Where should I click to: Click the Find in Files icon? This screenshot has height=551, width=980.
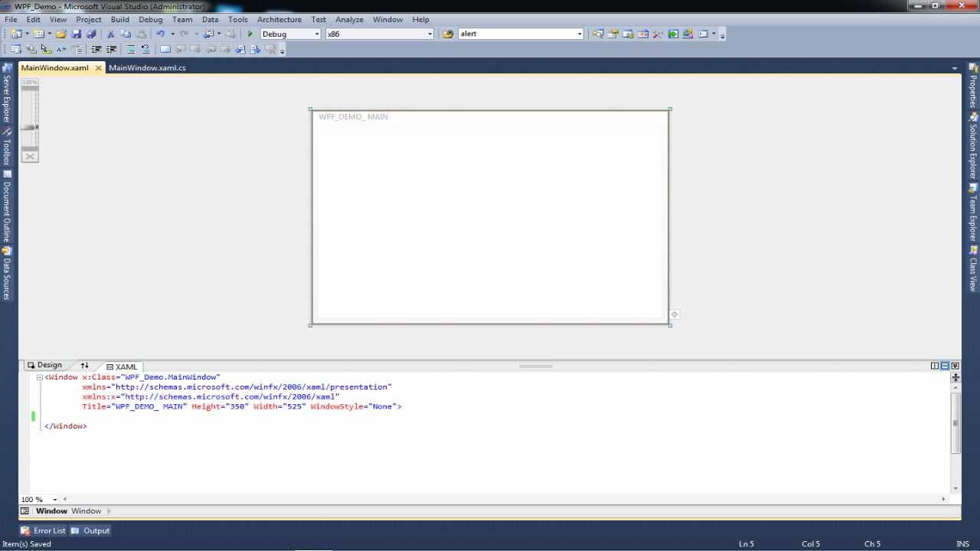(x=448, y=34)
